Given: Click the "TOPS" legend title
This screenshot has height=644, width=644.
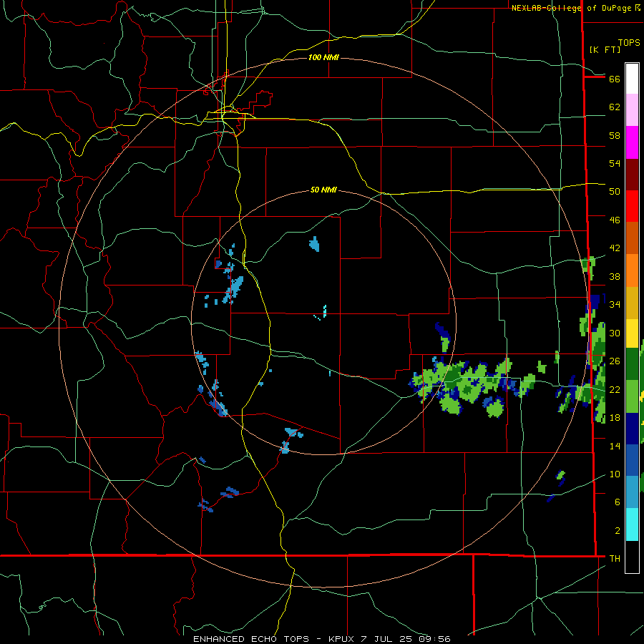Looking at the screenshot, I should coord(629,43).
